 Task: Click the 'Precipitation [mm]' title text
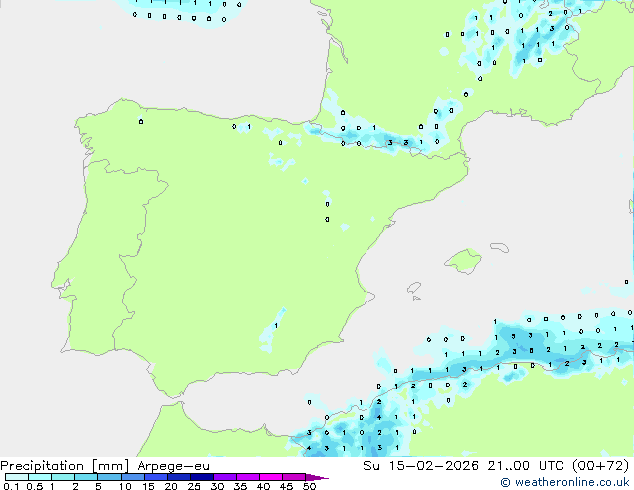[65, 466]
